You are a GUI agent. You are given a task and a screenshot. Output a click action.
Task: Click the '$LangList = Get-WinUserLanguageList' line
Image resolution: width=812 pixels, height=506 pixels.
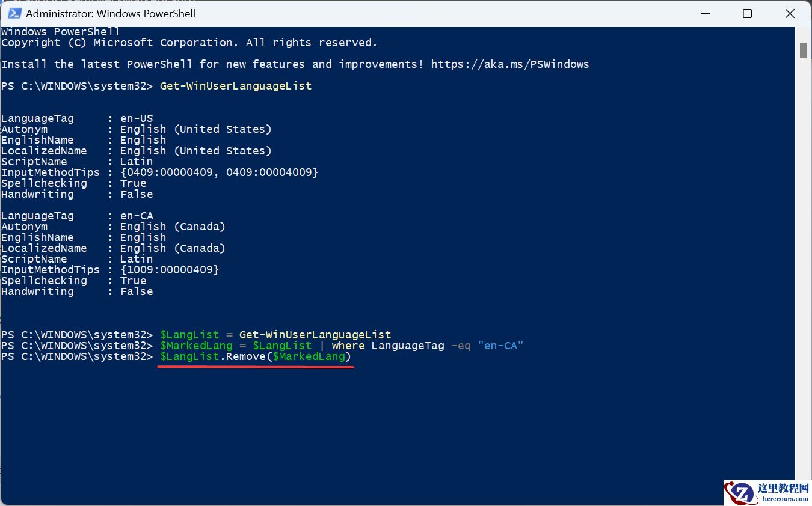(275, 335)
